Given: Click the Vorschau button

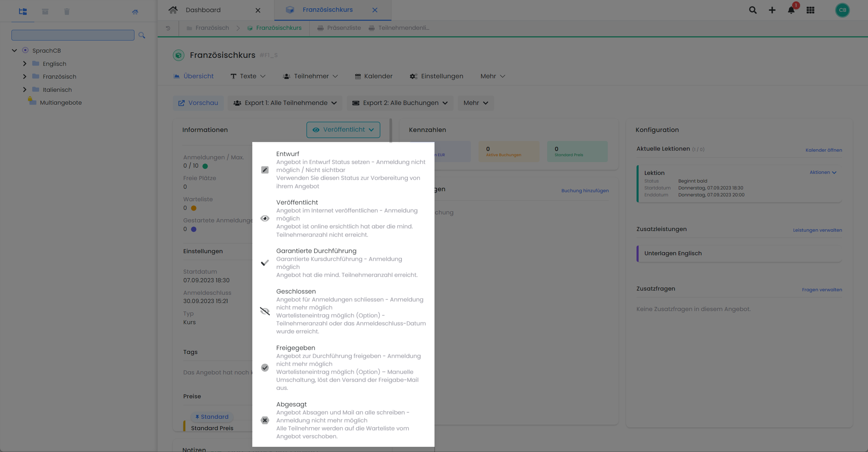Looking at the screenshot, I should click(x=198, y=103).
